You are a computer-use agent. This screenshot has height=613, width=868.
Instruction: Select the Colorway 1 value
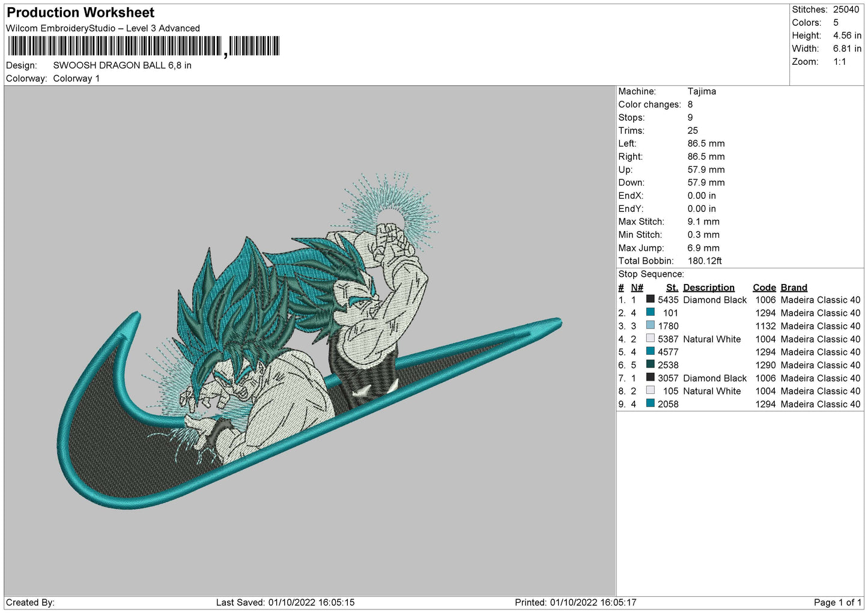tap(76, 79)
